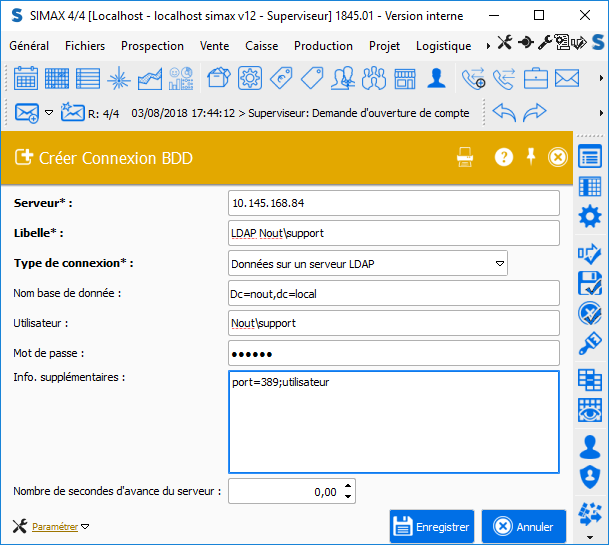Open help with the question mark icon
Image resolution: width=609 pixels, height=545 pixels.
click(504, 157)
